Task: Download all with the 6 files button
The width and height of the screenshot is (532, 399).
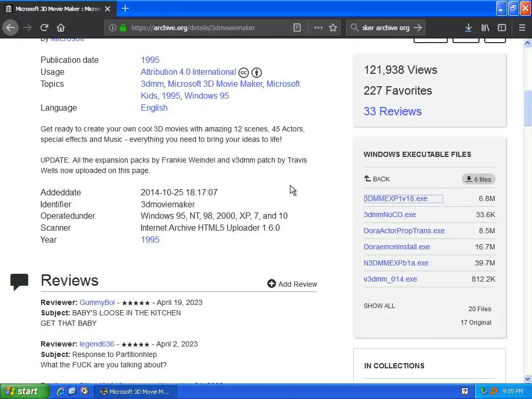Action: pyautogui.click(x=478, y=179)
